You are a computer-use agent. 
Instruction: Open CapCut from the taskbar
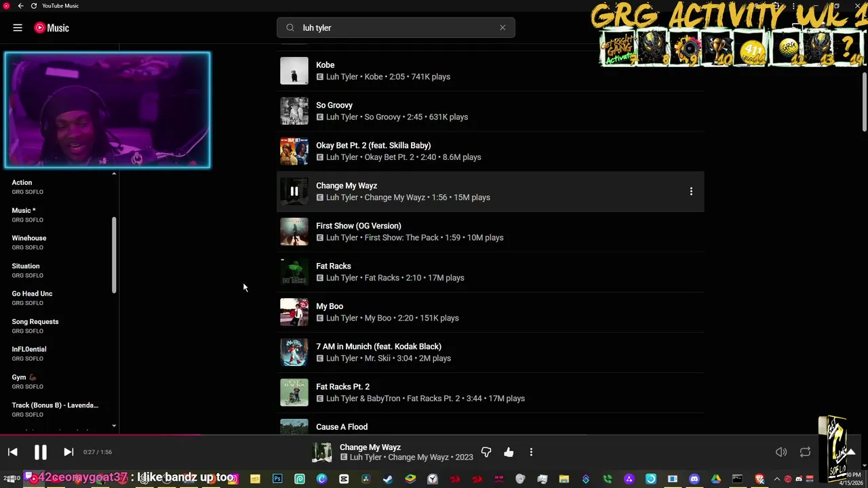click(344, 479)
